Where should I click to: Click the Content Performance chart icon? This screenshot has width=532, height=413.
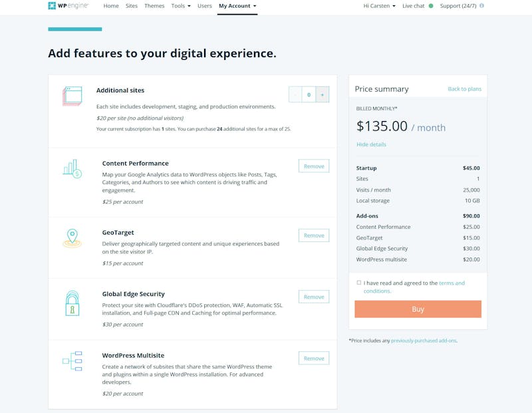[x=72, y=169]
